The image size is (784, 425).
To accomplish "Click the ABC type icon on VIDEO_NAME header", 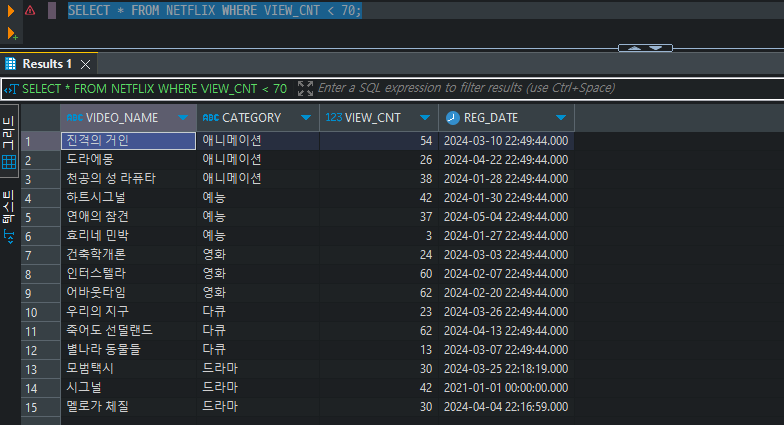I will (x=74, y=118).
